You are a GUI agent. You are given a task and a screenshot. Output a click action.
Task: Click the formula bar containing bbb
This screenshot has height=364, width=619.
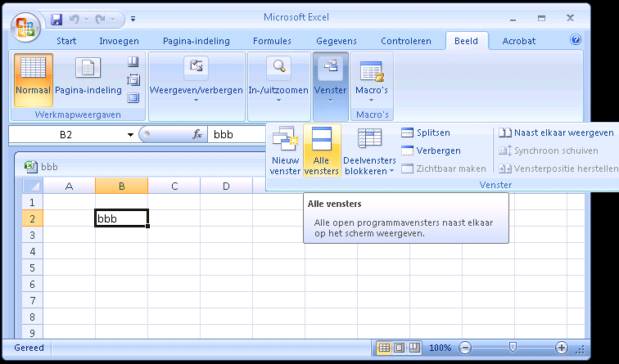click(237, 134)
